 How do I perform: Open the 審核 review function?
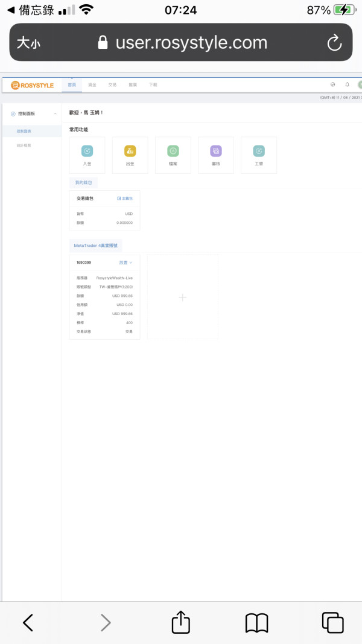tap(216, 155)
